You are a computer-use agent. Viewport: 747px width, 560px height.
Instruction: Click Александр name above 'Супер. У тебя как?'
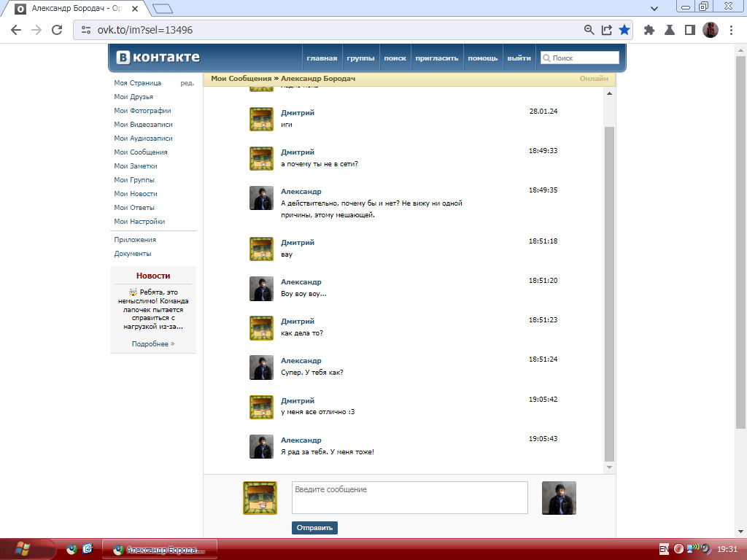(x=301, y=360)
